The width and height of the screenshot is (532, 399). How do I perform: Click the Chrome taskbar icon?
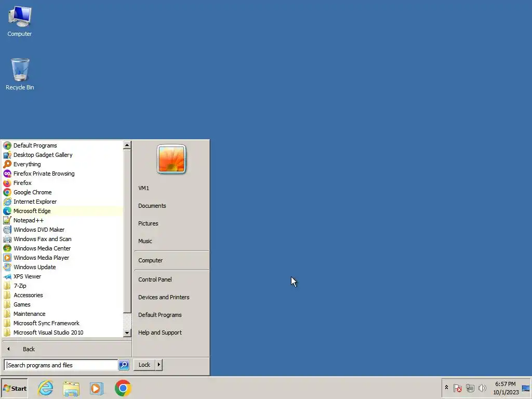[x=123, y=388]
